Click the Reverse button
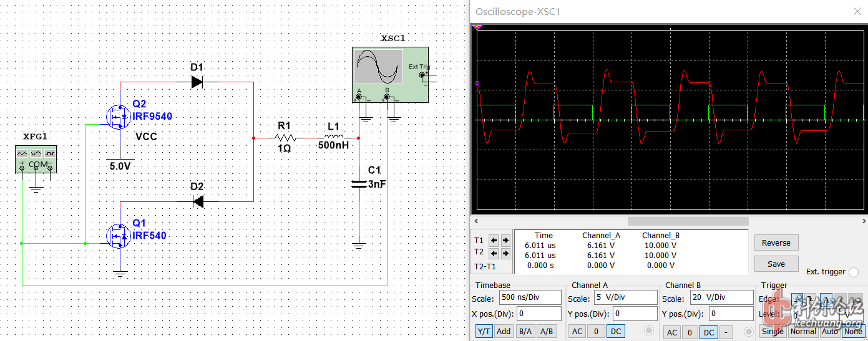Viewport: 868px width, 341px height. pyautogui.click(x=776, y=243)
